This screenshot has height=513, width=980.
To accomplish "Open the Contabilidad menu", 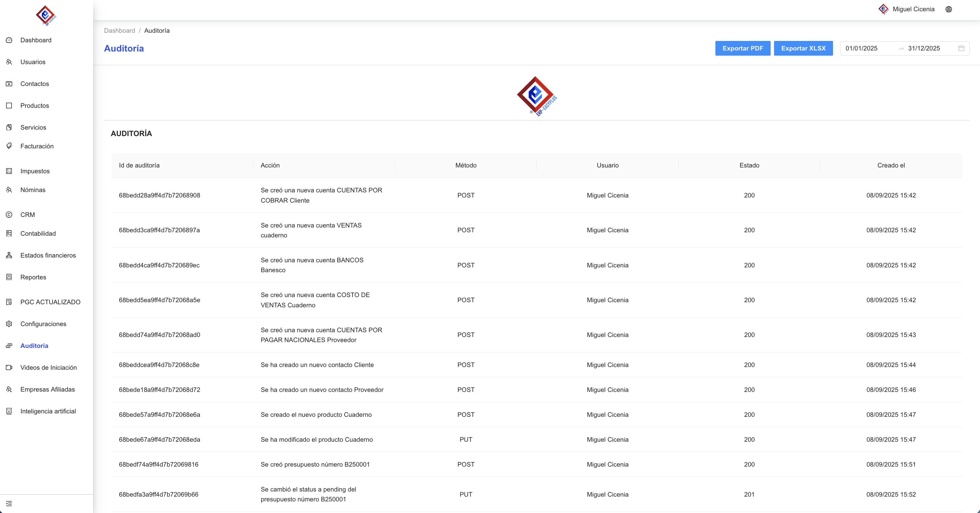I will click(x=38, y=233).
